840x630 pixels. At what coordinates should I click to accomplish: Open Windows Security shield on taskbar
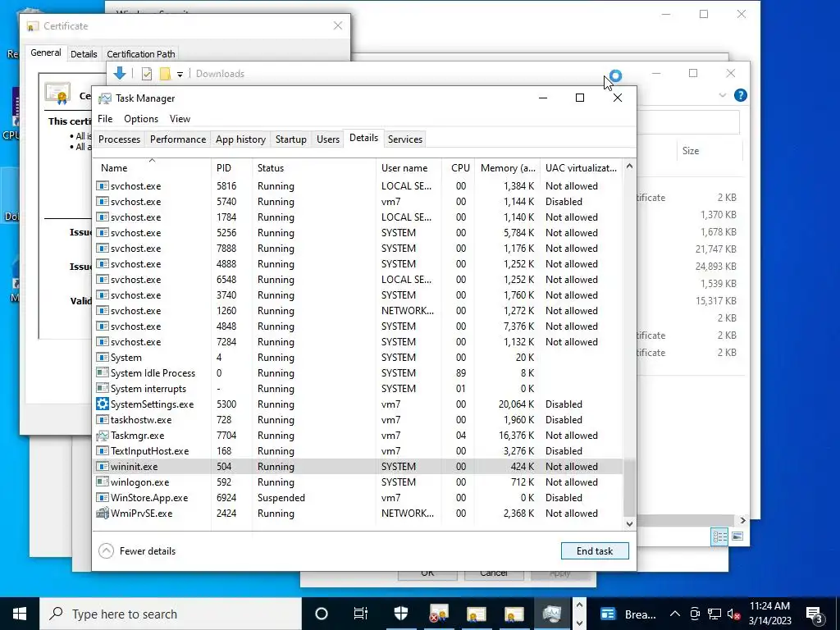pyautogui.click(x=401, y=614)
